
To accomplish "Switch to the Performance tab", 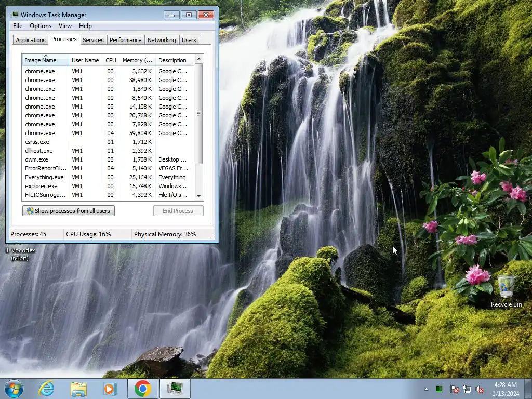I will pyautogui.click(x=125, y=40).
